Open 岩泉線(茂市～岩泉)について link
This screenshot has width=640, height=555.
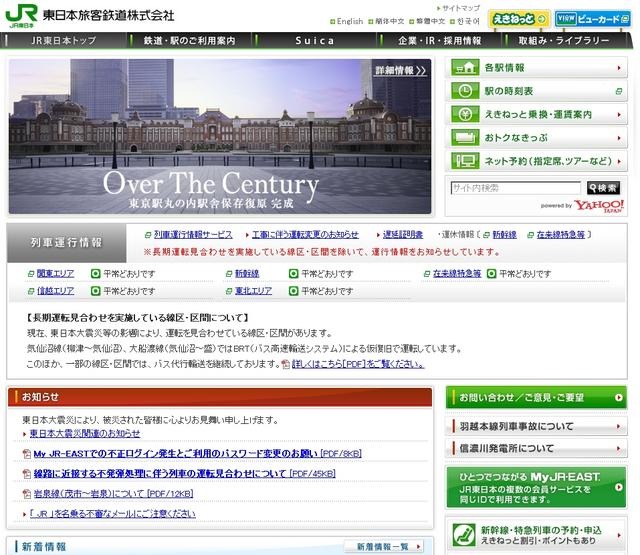(113, 494)
